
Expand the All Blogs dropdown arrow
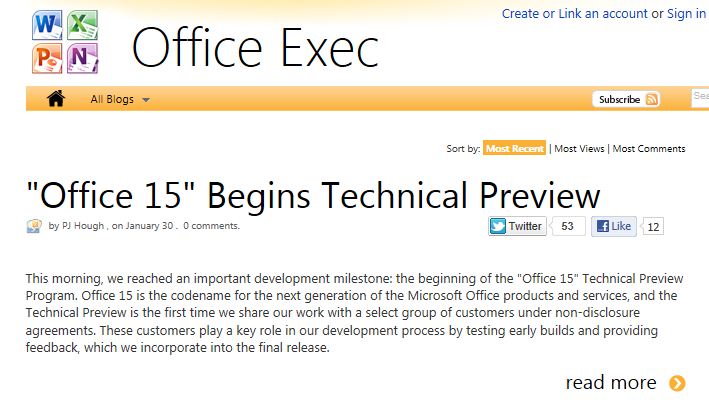[146, 100]
